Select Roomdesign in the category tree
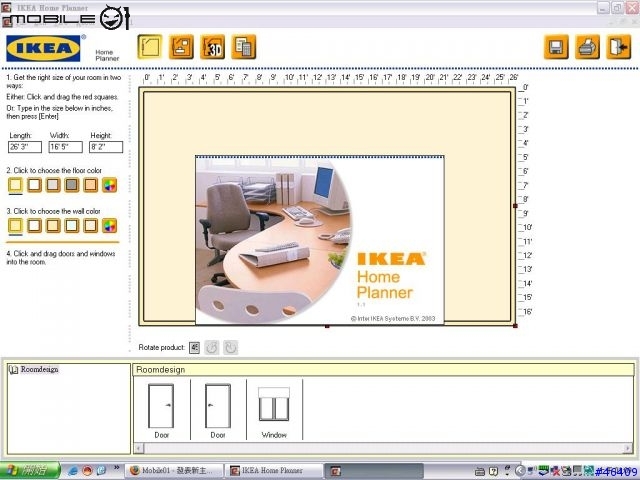This screenshot has height=480, width=640. point(39,369)
